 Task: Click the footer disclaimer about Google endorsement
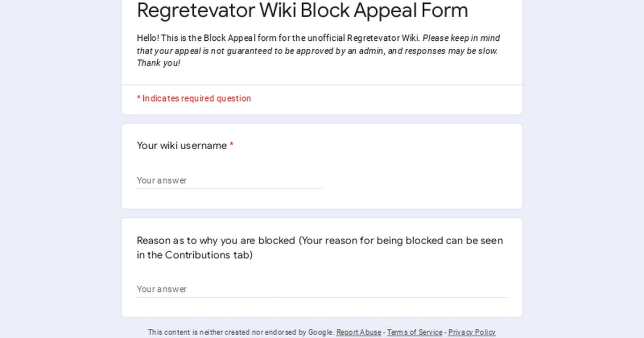click(241, 332)
